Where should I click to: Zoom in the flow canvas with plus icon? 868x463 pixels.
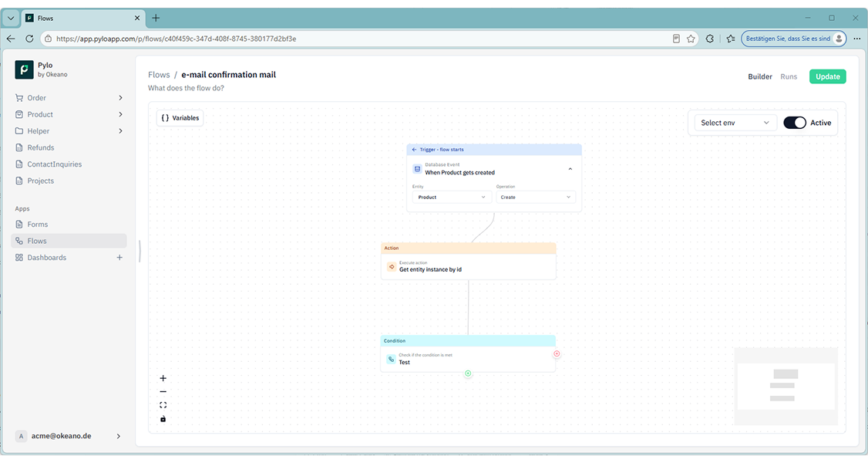pos(163,378)
